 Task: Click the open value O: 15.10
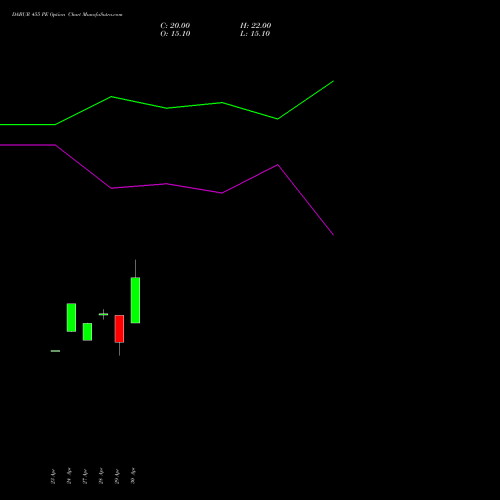[175, 34]
